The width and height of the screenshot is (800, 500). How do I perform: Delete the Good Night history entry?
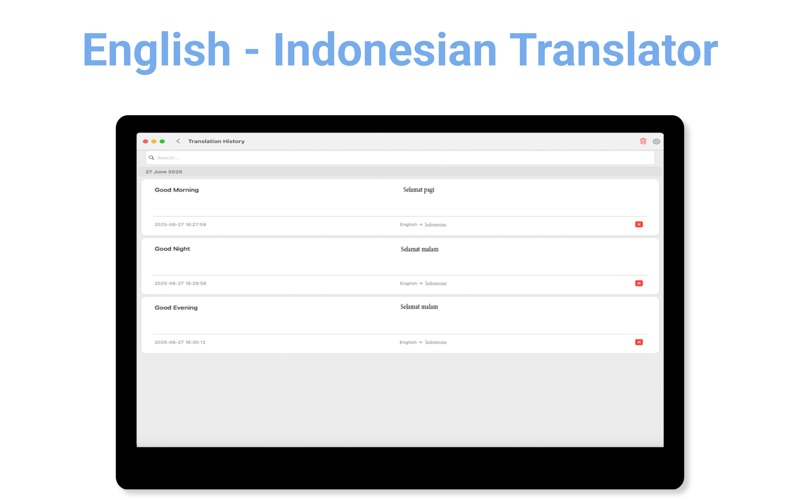click(639, 283)
